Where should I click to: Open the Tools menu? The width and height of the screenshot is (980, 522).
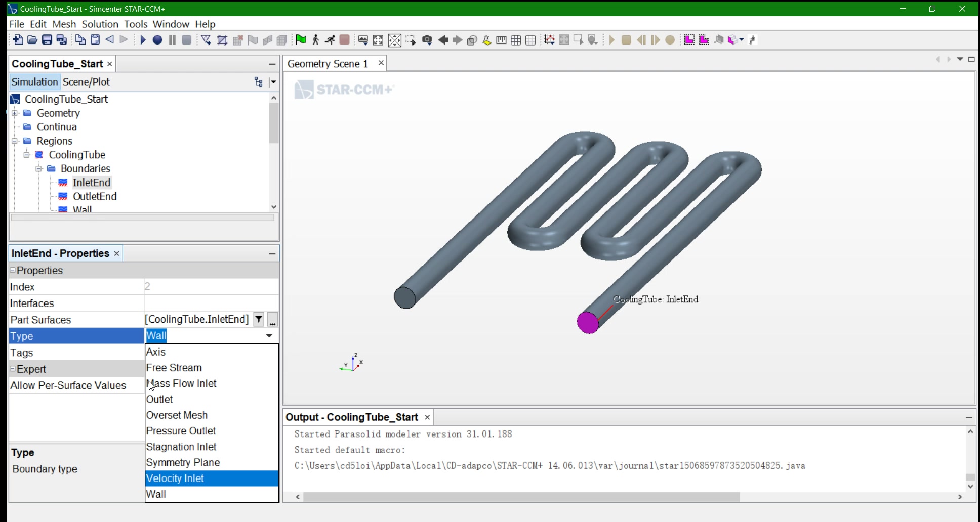(x=136, y=24)
